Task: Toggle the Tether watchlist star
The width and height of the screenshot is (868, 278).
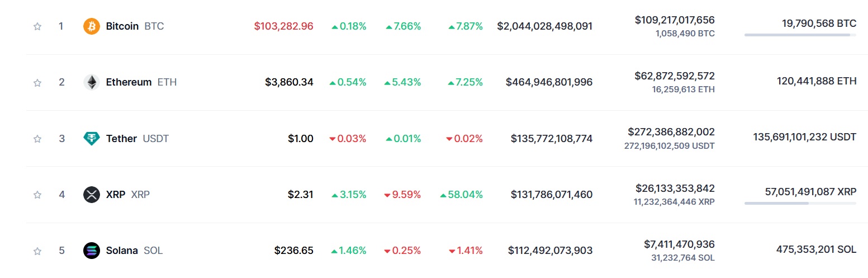Action: (x=37, y=139)
